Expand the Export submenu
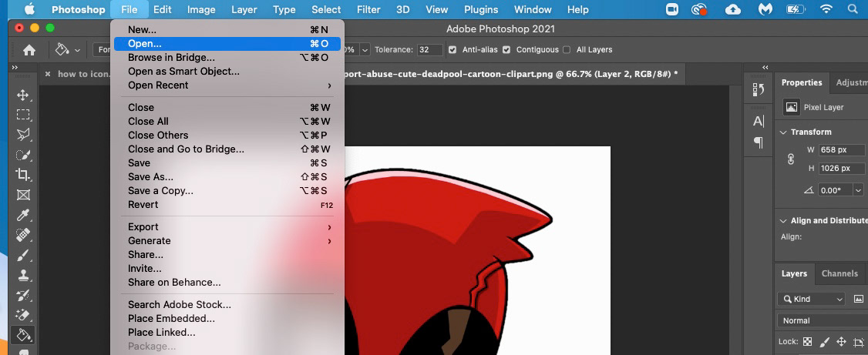The height and width of the screenshot is (355, 868). [x=227, y=227]
